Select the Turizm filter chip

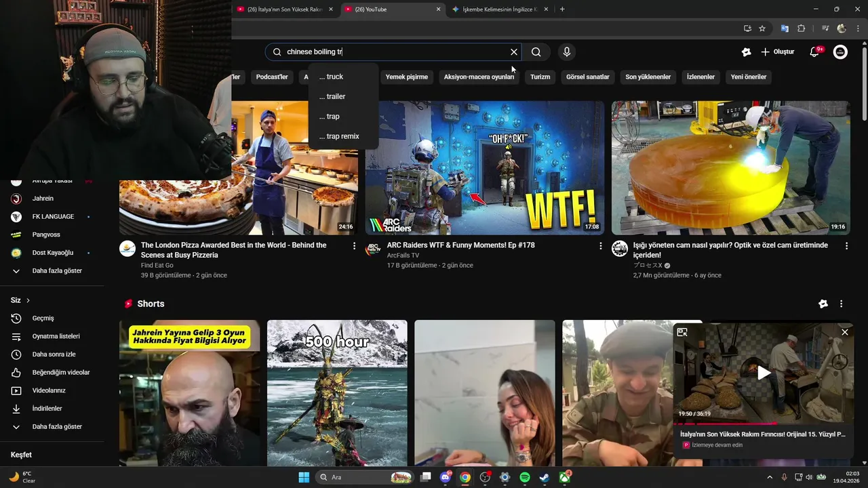540,77
